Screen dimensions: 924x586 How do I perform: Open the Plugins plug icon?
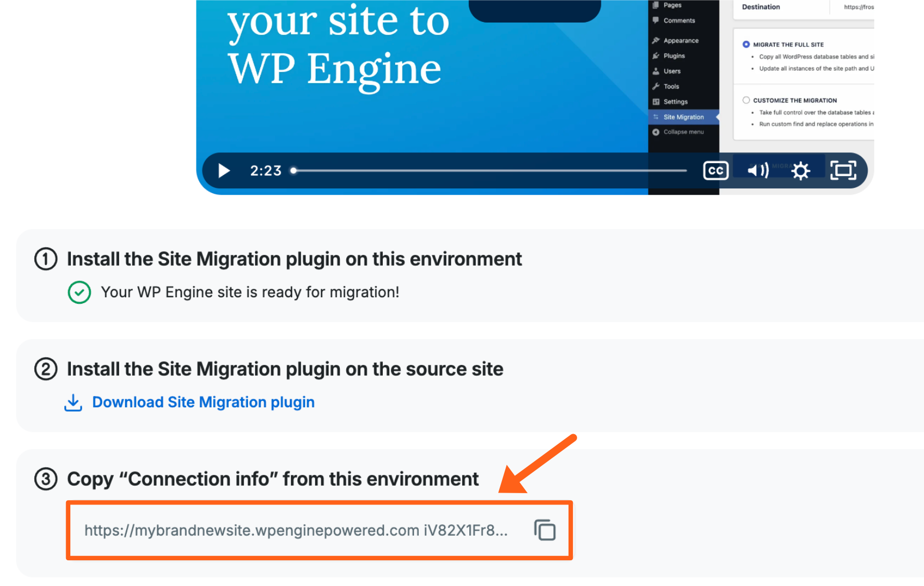coord(656,55)
